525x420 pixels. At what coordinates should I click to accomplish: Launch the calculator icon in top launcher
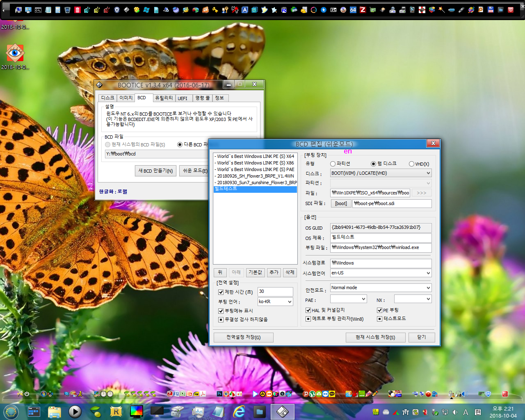point(58,10)
